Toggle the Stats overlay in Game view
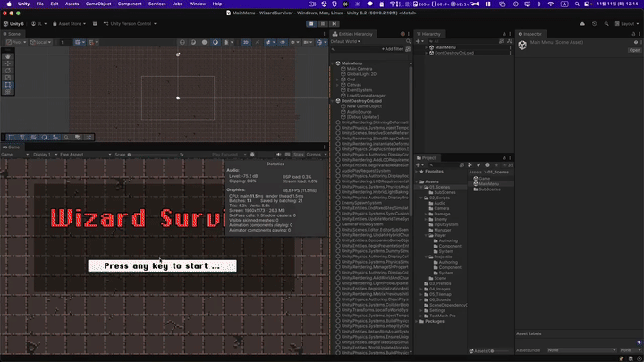This screenshot has height=362, width=644. pos(300,155)
